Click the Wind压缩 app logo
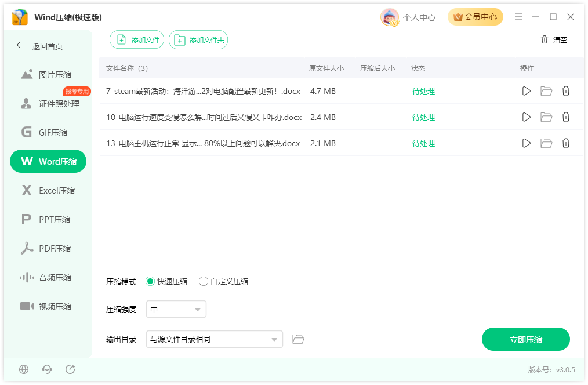Screen dimensions: 588x385 (x=20, y=17)
